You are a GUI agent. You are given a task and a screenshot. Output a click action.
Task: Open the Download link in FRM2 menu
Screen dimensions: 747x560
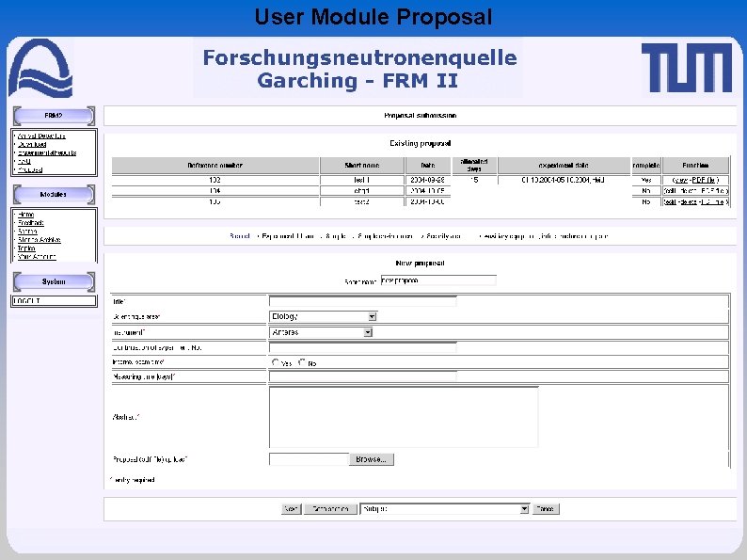tap(32, 144)
